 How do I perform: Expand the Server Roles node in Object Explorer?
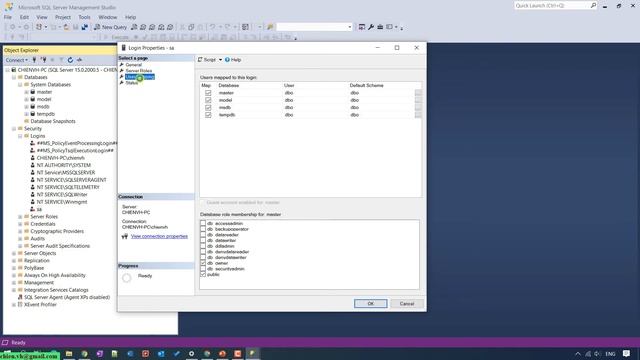pos(20,217)
